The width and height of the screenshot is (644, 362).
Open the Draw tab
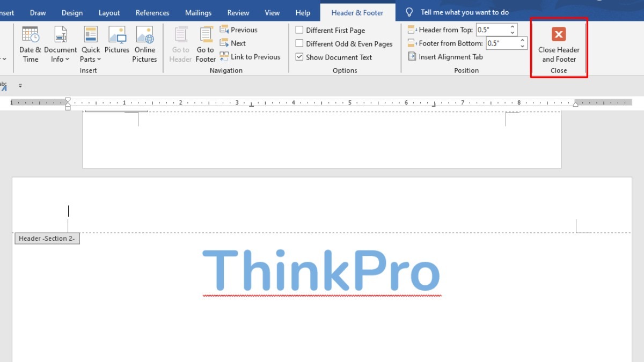[x=38, y=13]
